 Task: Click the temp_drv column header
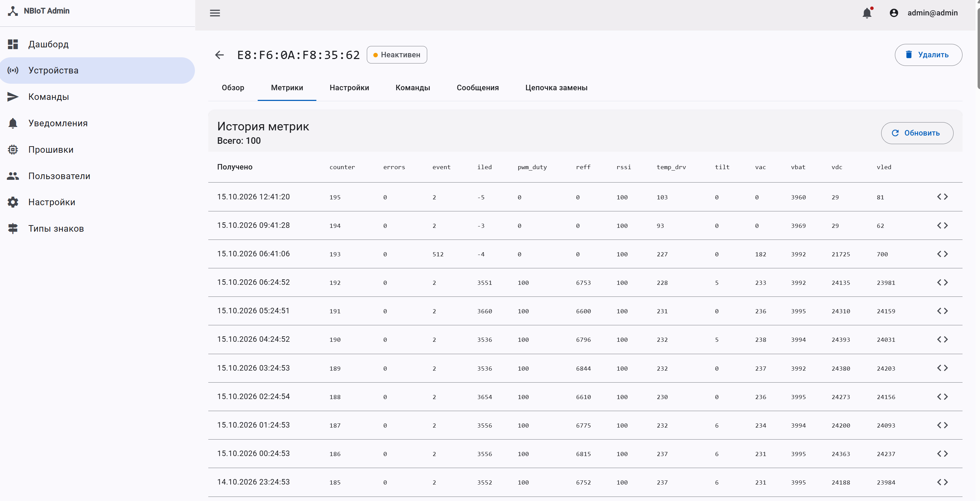click(x=671, y=167)
